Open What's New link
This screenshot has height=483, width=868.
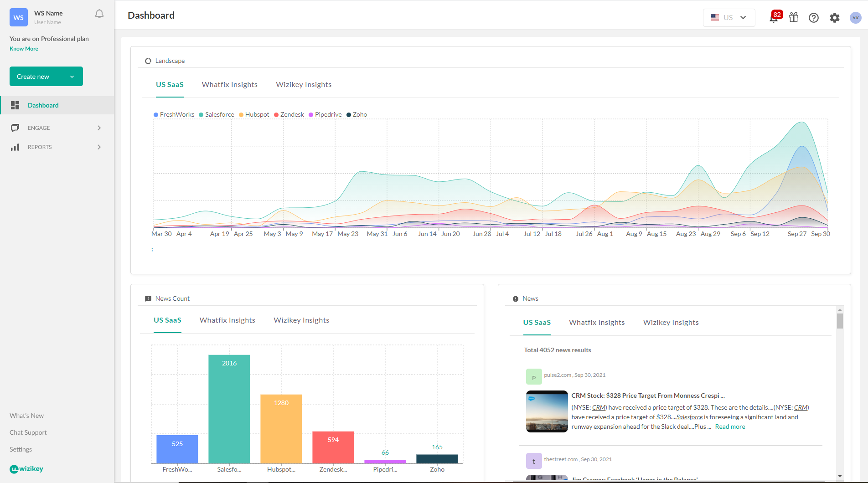pos(26,416)
